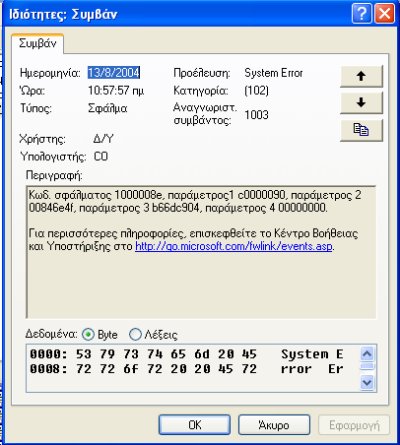Click the Προέλευση label
The image size is (400, 445).
coord(202,73)
